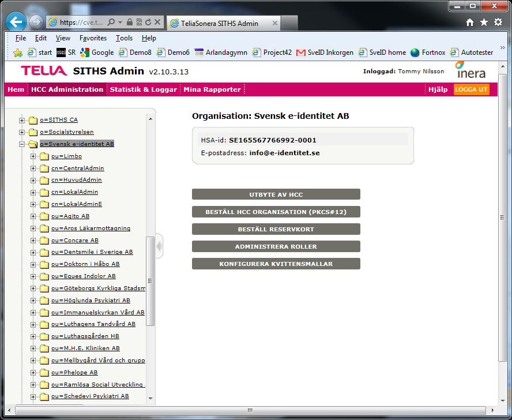Click the security lock icon in address bar
512x420 pixels.
pos(130,22)
